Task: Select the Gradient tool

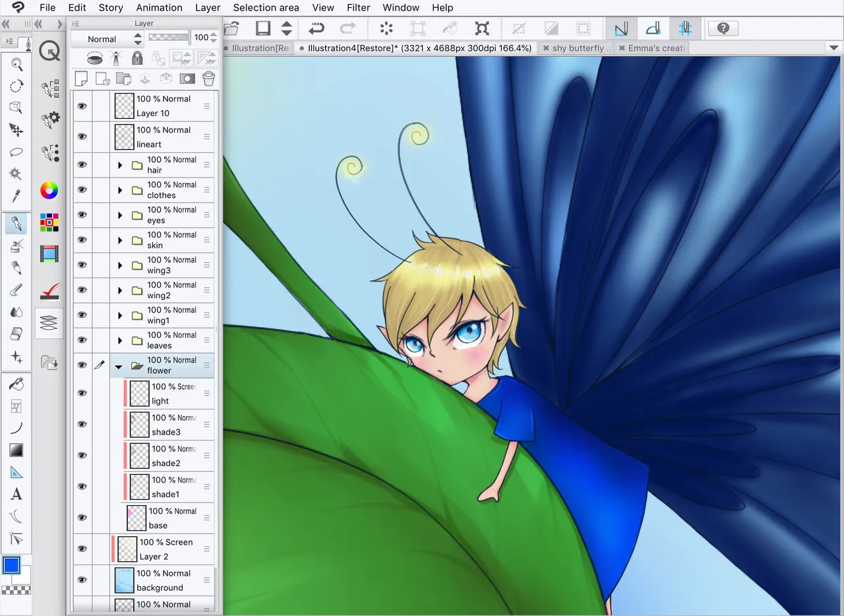Action: [x=16, y=450]
